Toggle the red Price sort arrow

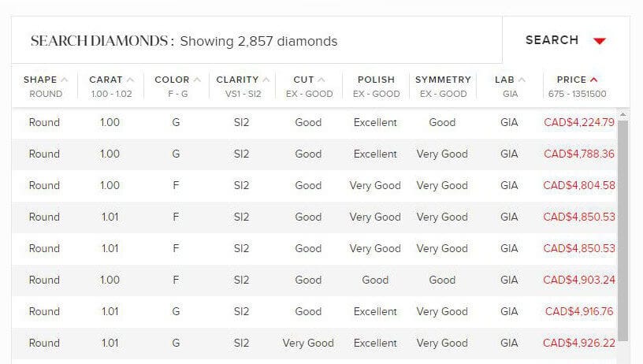(x=594, y=80)
